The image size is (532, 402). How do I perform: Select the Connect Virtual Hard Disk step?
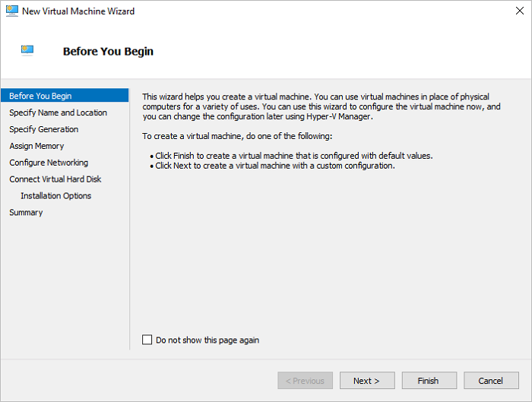point(55,179)
